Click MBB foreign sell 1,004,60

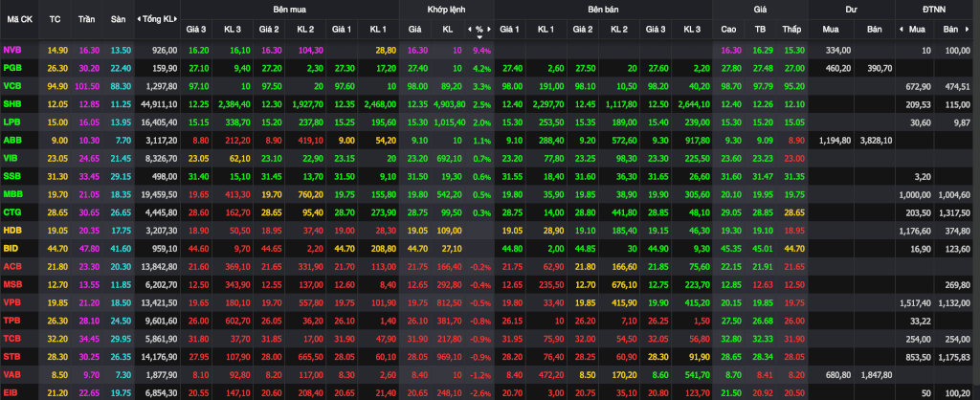click(954, 194)
